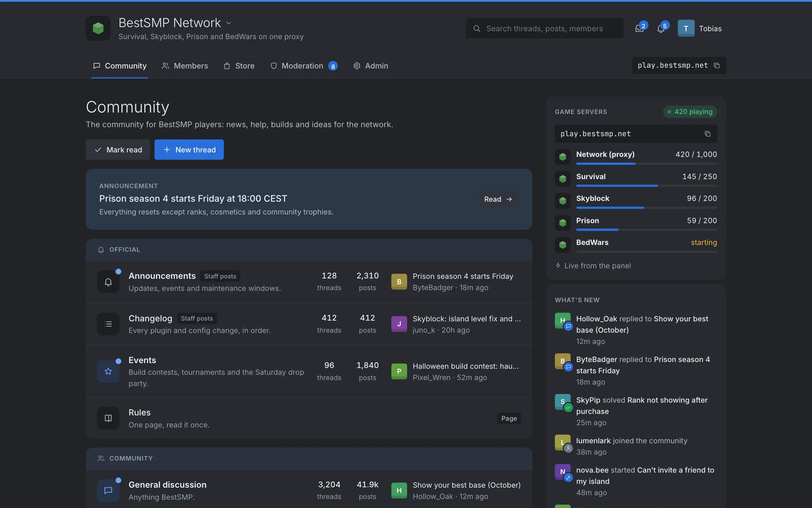This screenshot has height=508, width=812.
Task: Click the Rules book forum icon
Action: coord(108,418)
